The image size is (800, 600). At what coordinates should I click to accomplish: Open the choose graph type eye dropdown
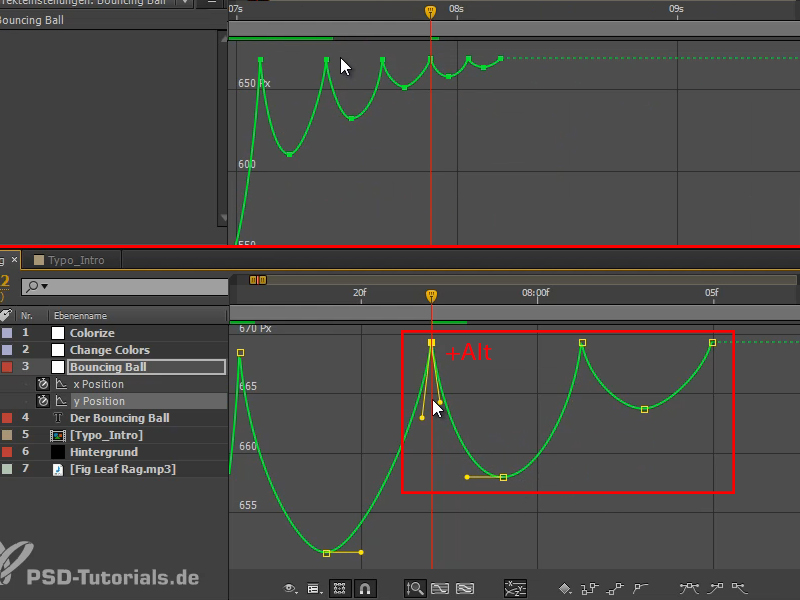coord(289,588)
